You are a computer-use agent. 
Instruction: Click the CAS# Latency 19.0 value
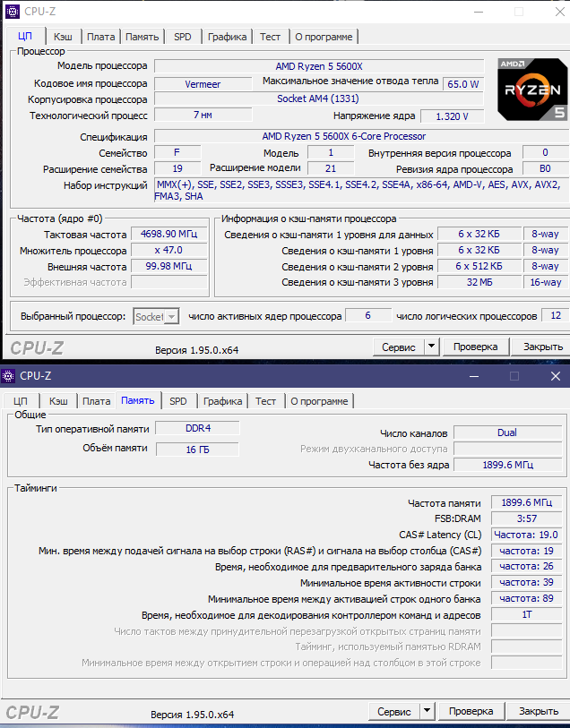click(x=526, y=535)
